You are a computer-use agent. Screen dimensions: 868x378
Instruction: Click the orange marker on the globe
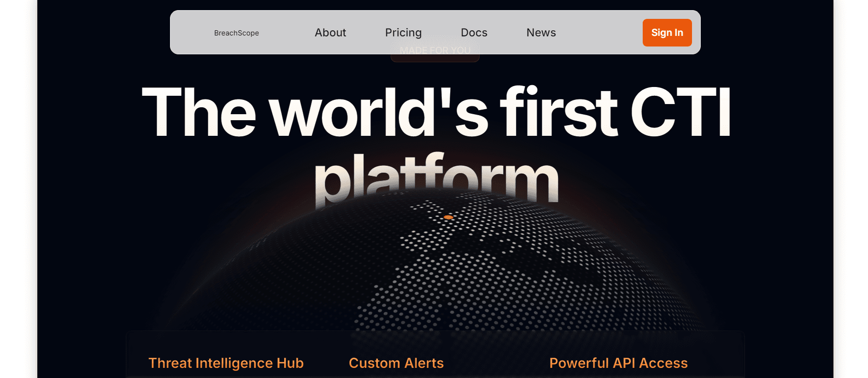click(x=448, y=217)
